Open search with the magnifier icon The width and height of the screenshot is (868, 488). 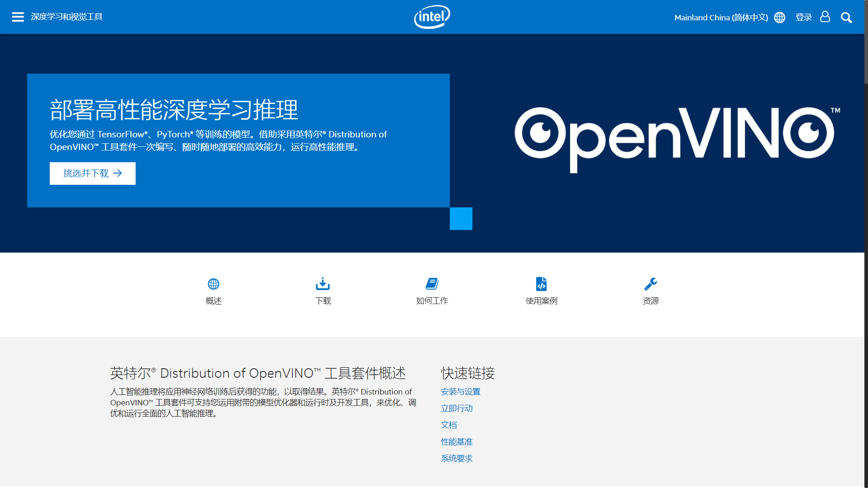(846, 17)
